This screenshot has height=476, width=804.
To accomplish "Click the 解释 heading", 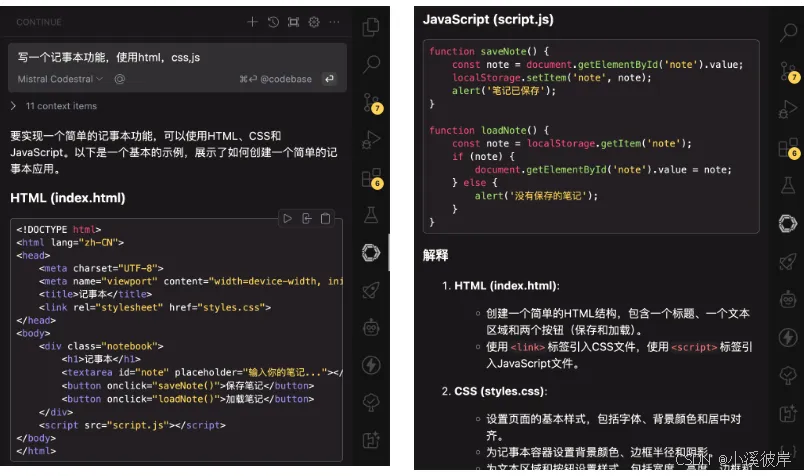I will point(435,255).
